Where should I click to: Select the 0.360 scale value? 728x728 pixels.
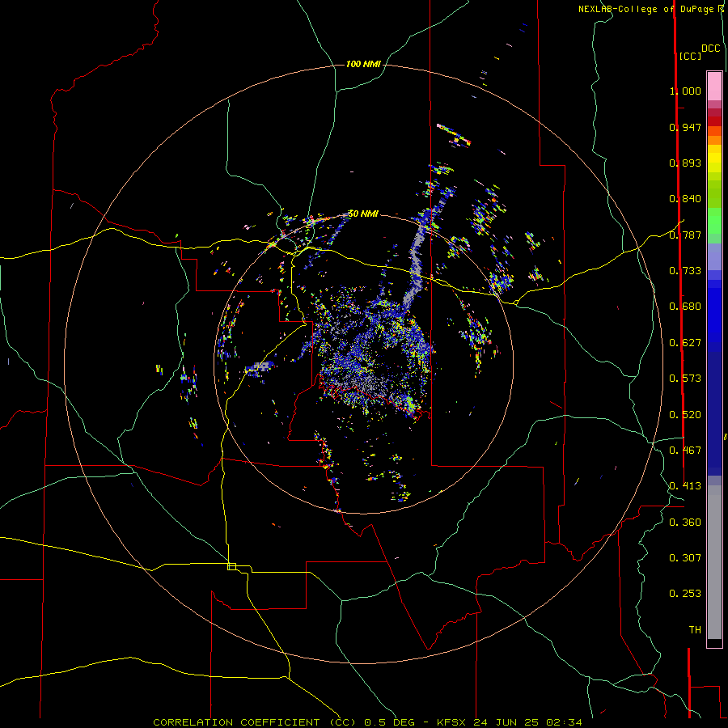click(685, 523)
